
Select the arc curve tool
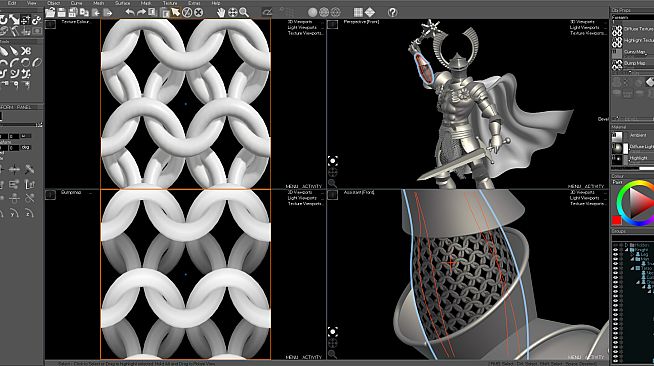[15, 63]
